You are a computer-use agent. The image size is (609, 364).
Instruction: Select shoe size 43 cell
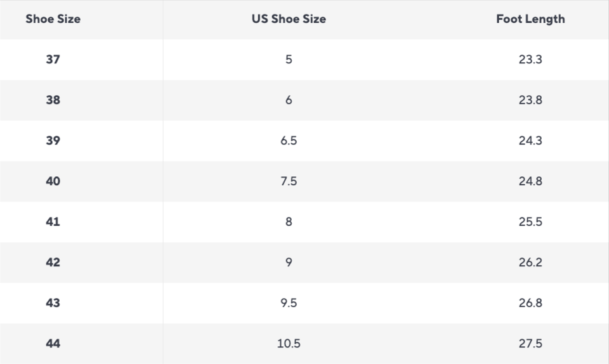tap(53, 303)
